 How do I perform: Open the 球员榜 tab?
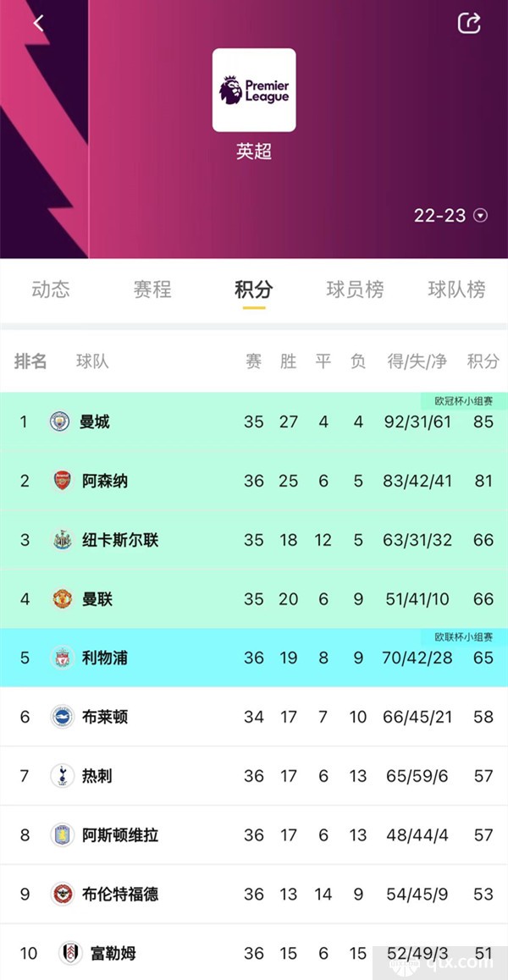pos(355,289)
